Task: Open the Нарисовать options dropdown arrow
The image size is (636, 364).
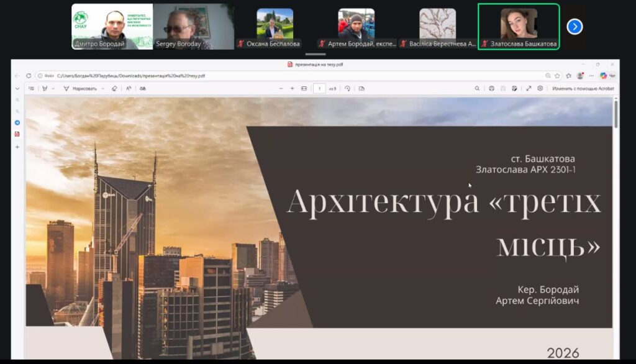Action: pos(104,88)
